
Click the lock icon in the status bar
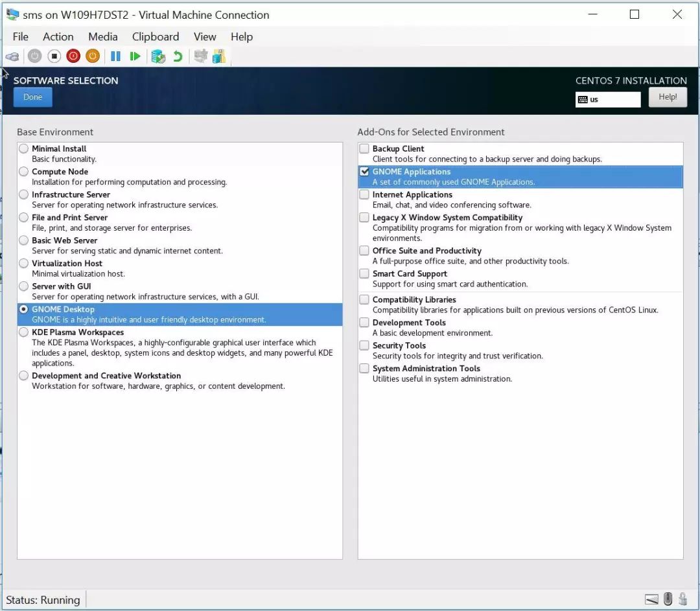[682, 599]
